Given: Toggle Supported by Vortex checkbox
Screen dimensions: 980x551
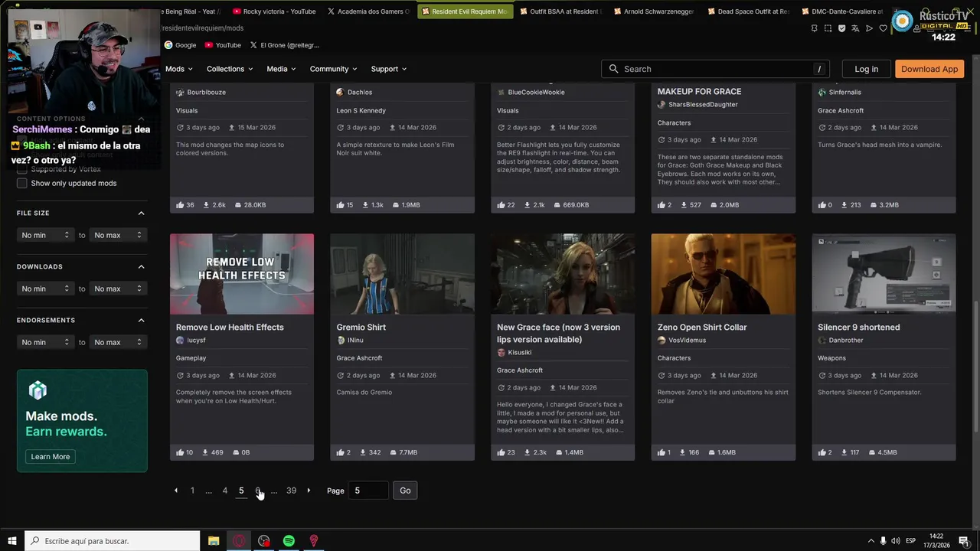Looking at the screenshot, I should [21, 169].
